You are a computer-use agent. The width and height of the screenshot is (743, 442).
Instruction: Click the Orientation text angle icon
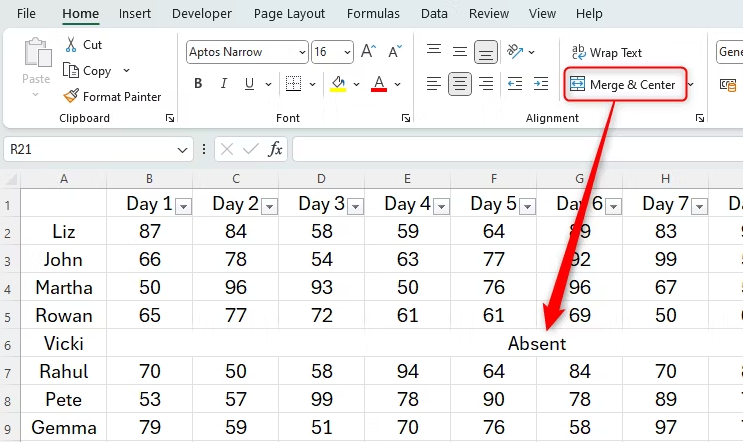coord(515,51)
